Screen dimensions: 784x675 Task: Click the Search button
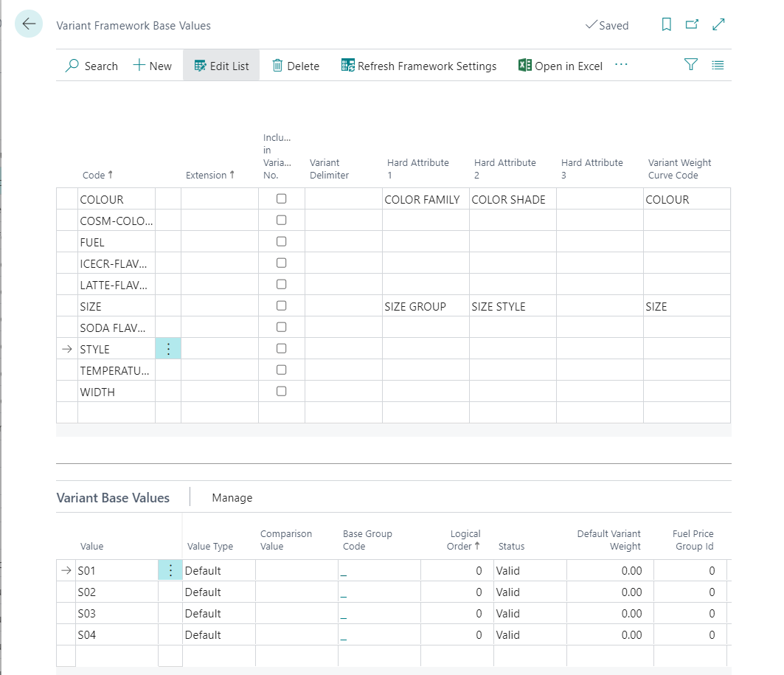point(91,66)
